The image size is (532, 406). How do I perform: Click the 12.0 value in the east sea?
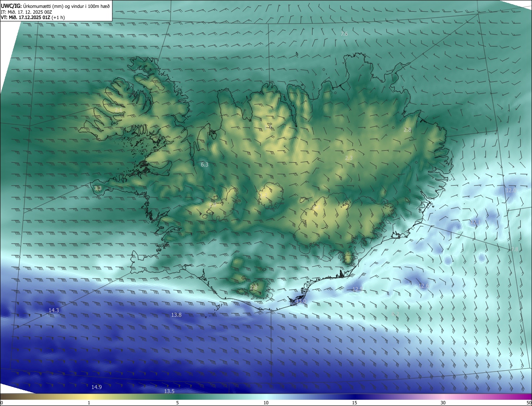click(x=510, y=190)
